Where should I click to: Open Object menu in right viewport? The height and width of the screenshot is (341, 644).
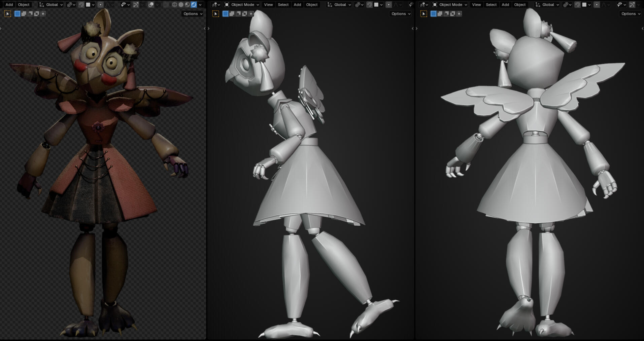pyautogui.click(x=520, y=5)
